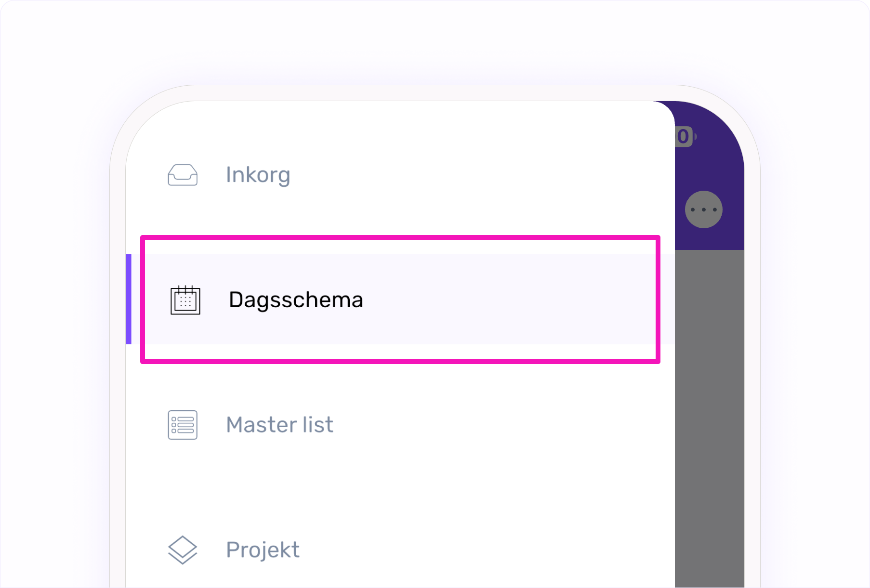Open the Inkorg menu entry
Image resolution: width=870 pixels, height=588 pixels.
pyautogui.click(x=258, y=175)
